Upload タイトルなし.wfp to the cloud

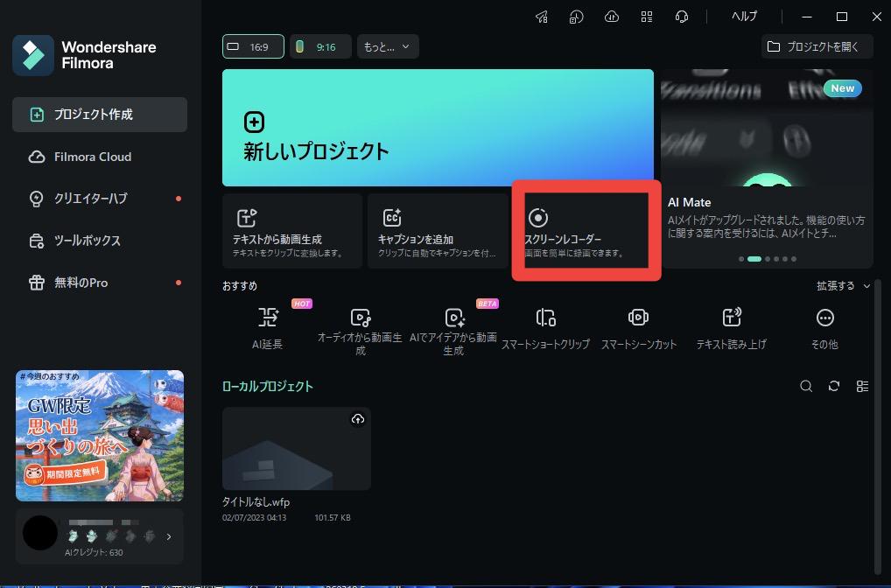coord(357,419)
